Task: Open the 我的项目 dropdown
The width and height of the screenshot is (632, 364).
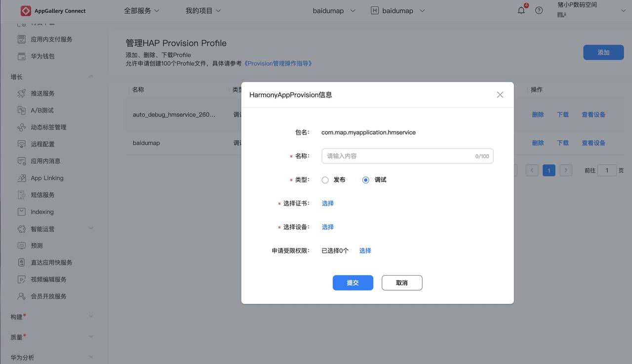Action: 203,10
